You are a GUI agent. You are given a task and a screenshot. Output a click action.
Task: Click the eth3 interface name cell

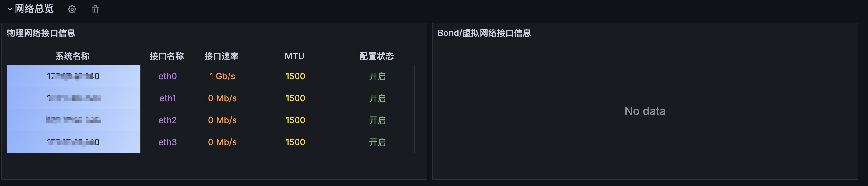pos(167,142)
